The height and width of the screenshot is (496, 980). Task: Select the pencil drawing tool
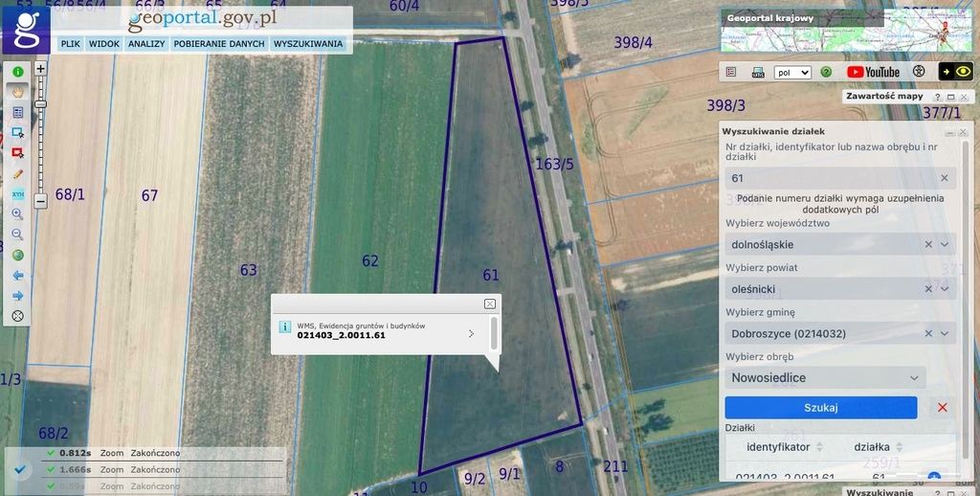pos(18,174)
